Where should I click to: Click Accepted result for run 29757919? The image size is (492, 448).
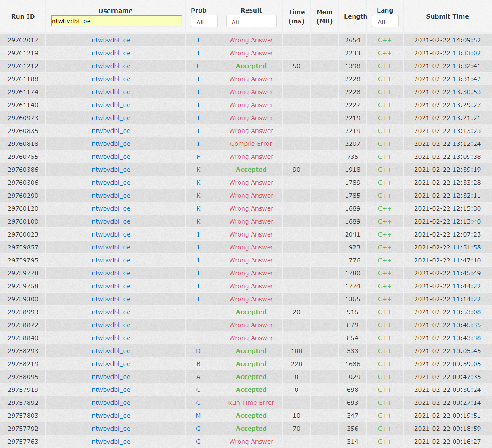tap(251, 390)
